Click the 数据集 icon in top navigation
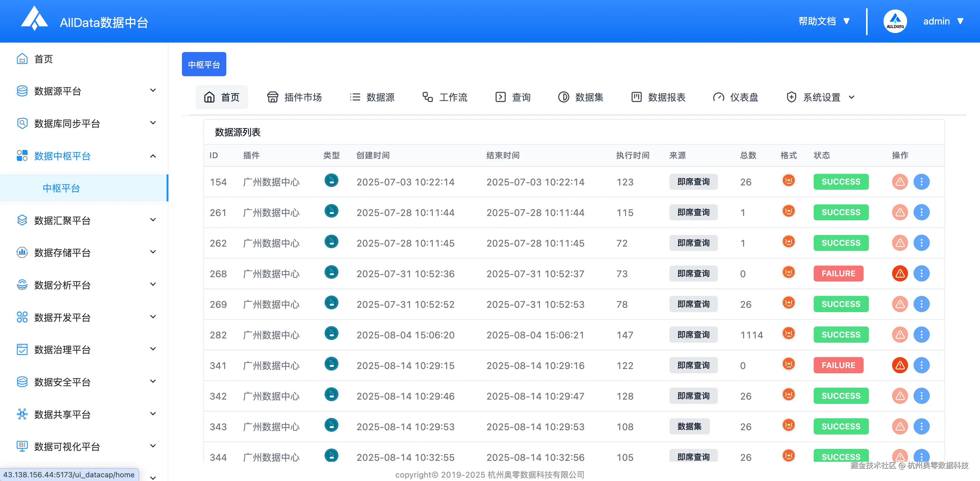Image resolution: width=980 pixels, height=481 pixels. (x=563, y=97)
